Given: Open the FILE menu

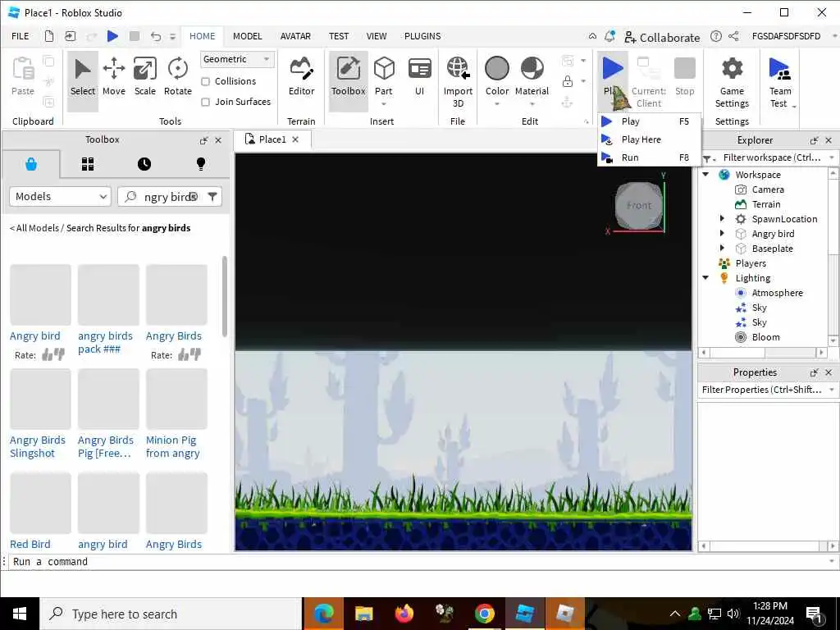Looking at the screenshot, I should pos(21,36).
